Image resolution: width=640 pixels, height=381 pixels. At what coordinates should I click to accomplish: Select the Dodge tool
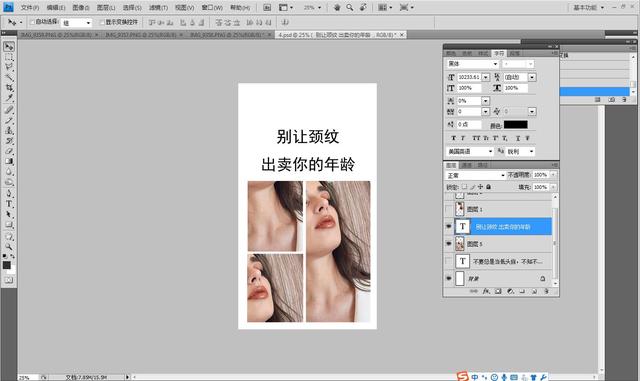pyautogui.click(x=9, y=182)
